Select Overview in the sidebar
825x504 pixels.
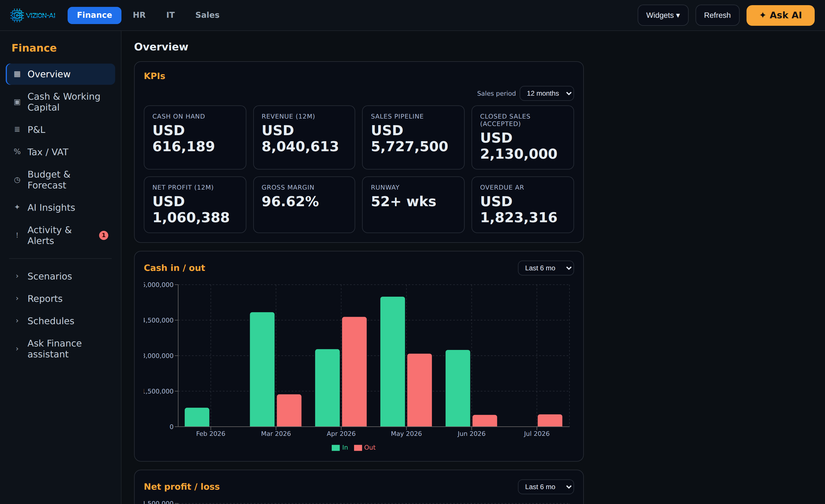pyautogui.click(x=61, y=74)
